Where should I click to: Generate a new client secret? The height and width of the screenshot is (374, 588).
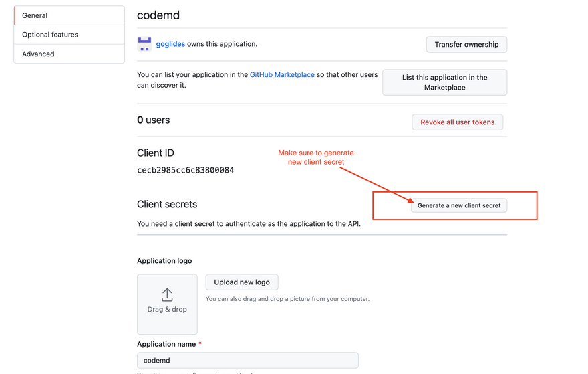click(459, 205)
